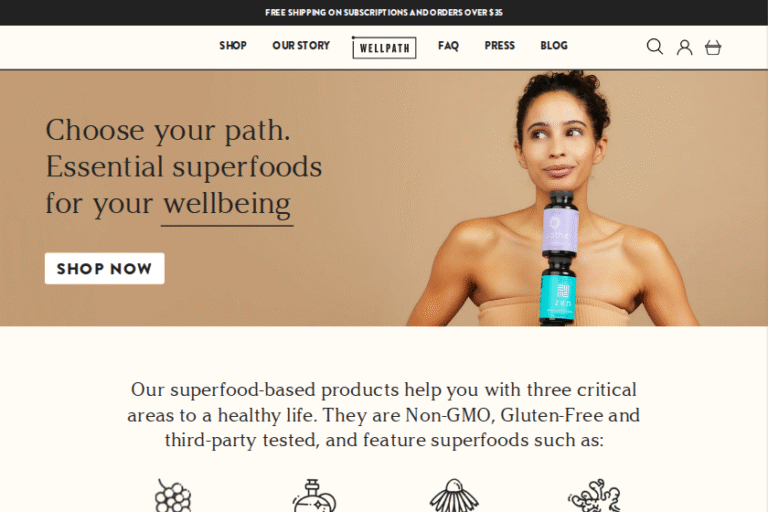Image resolution: width=768 pixels, height=512 pixels.
Task: Click the free shipping announcement banner
Action: (384, 13)
